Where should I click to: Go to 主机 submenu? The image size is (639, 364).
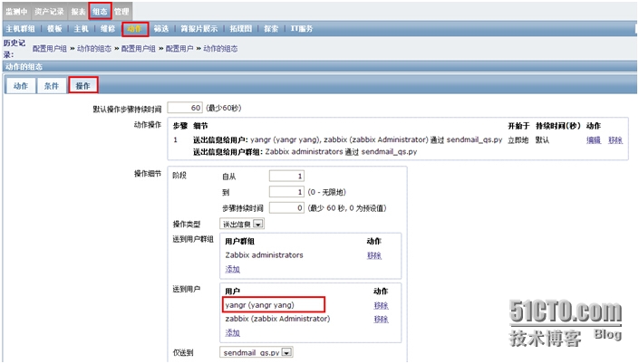coord(81,28)
